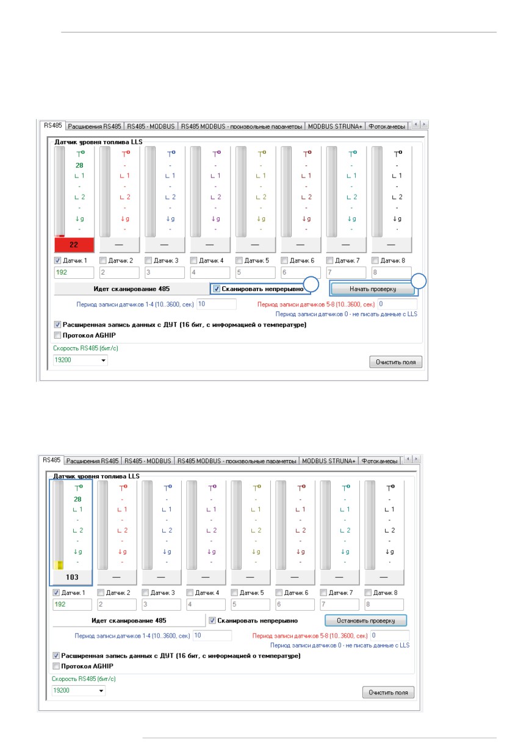The height and width of the screenshot is (756, 532).
Task: Click tab scroll right arrow in lower window
Action: 417,458
